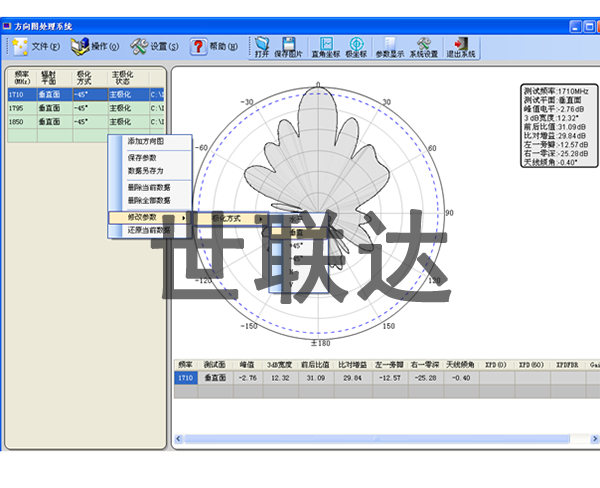Viewport: 600px width, 488px height.
Task: Click the 频率(MHz) column header in list
Action: pos(22,78)
